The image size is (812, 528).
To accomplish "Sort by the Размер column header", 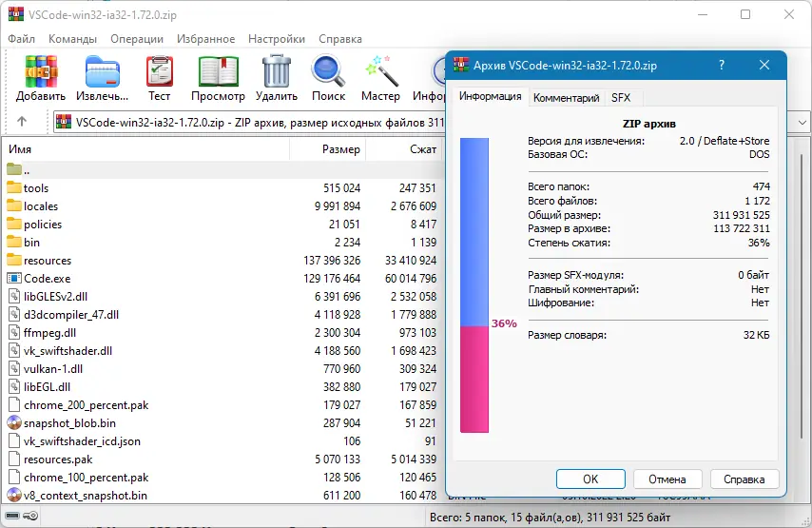I will [328, 149].
